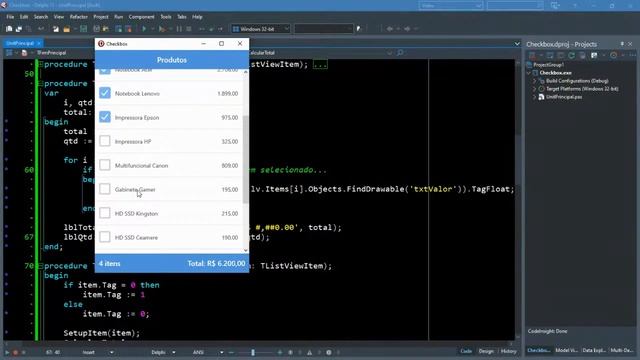The width and height of the screenshot is (640, 360).
Task: Click the Produtos header in Checkbox window
Action: (172, 60)
